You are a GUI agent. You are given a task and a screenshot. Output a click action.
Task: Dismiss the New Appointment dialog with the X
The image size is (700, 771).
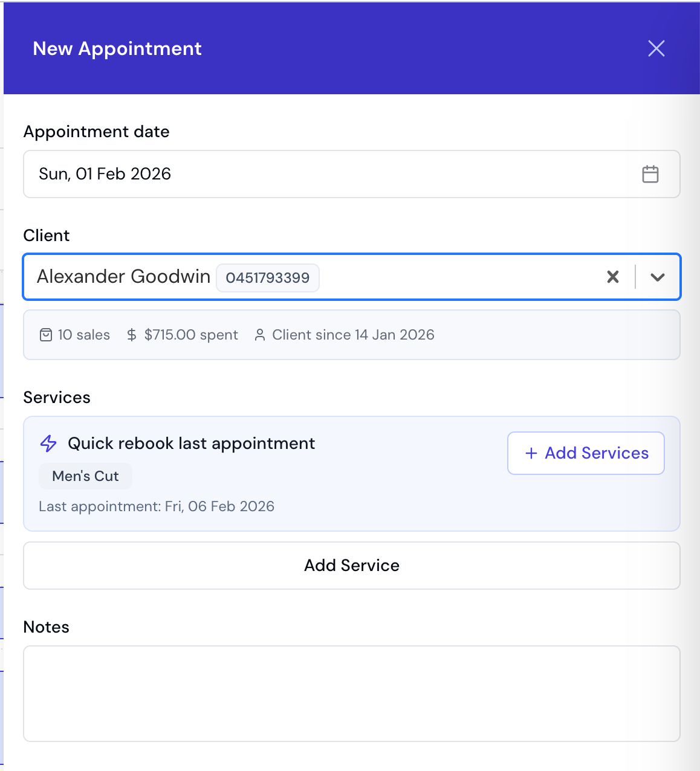pyautogui.click(x=656, y=48)
